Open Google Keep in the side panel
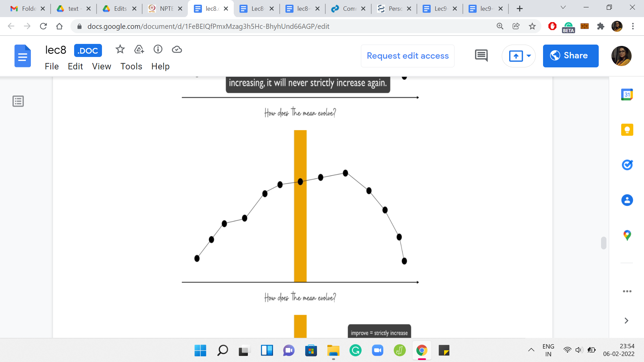Viewport: 644px width, 362px height. click(627, 130)
